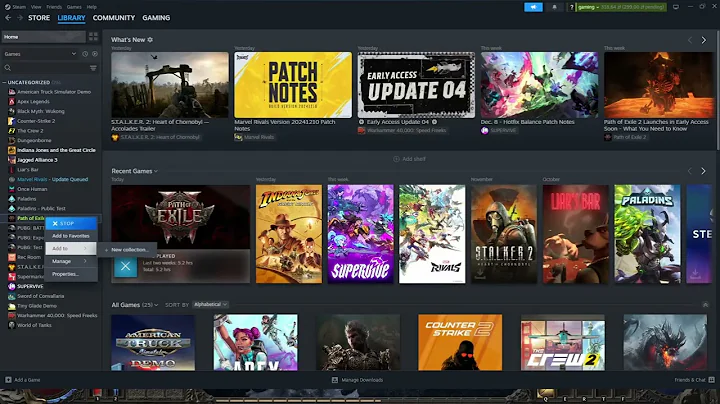The height and width of the screenshot is (404, 720).
Task: Open Early Access Update 04 news card
Action: [416, 85]
